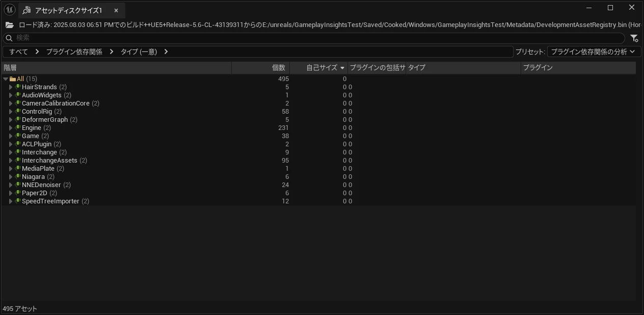Select the DeformerGraph row text
This screenshot has height=315, width=644.
click(45, 120)
